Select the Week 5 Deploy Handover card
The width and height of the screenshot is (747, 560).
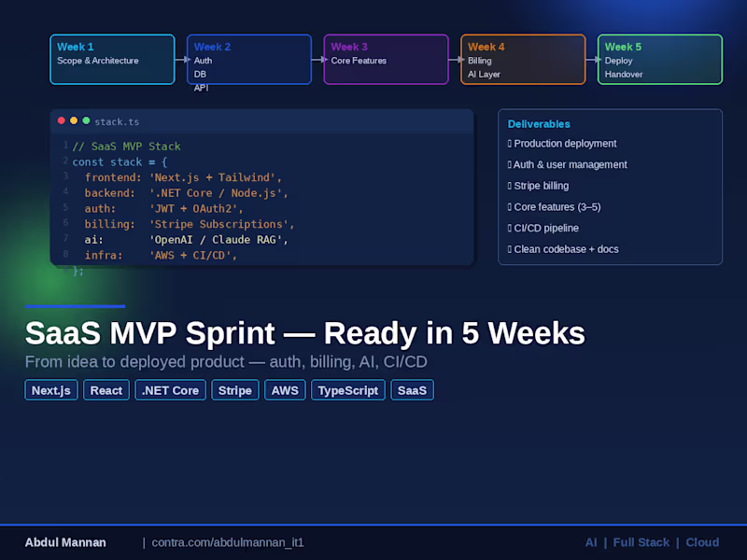[660, 60]
